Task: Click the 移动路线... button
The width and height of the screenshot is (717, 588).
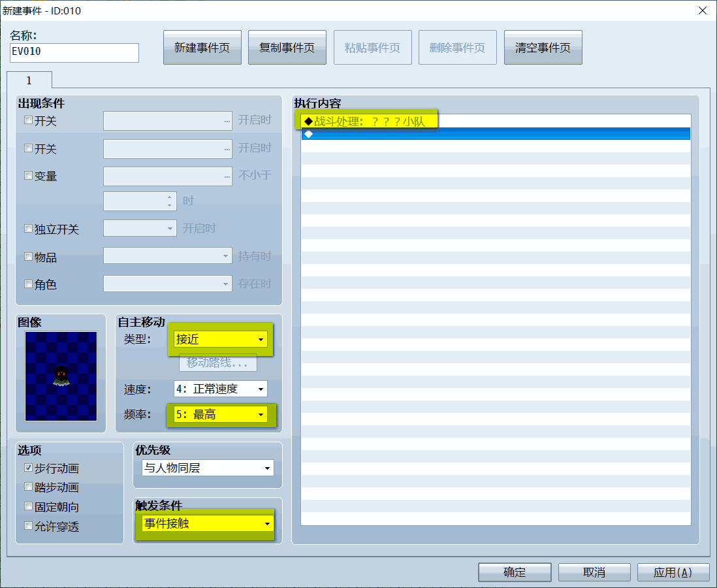Action: coord(217,363)
